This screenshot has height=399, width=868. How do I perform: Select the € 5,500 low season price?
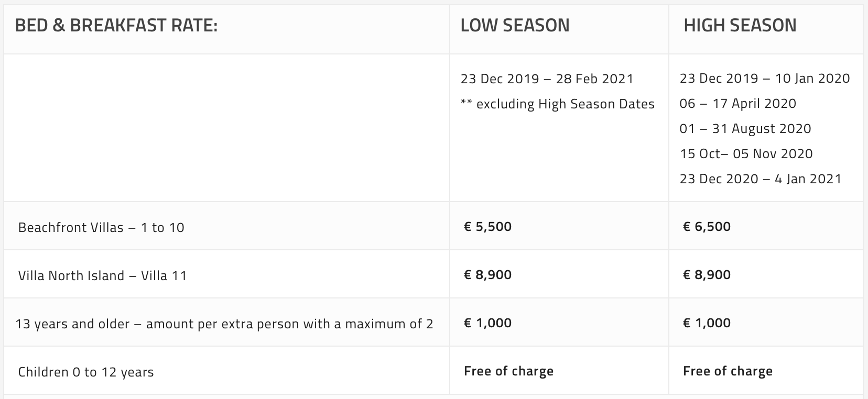pos(488,226)
